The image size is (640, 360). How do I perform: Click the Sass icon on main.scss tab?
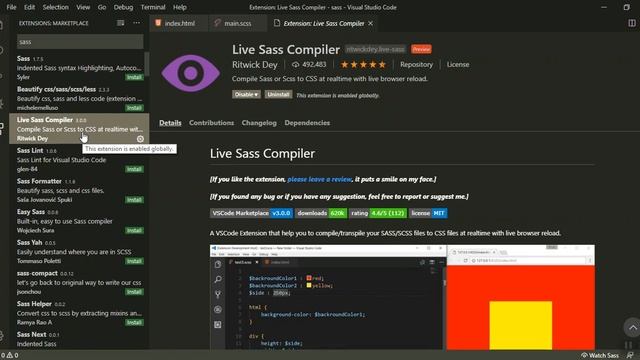click(x=218, y=23)
